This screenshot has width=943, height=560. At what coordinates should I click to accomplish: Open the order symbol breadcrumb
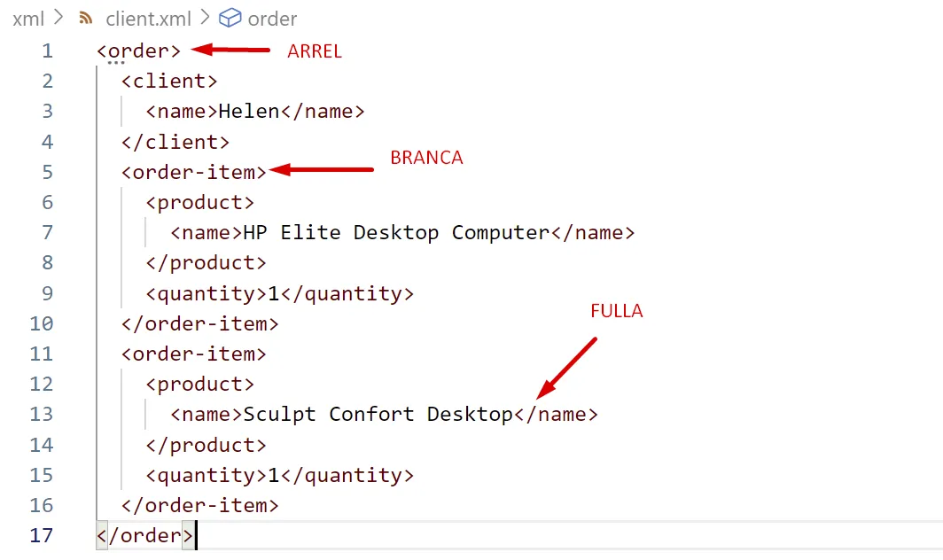[272, 18]
